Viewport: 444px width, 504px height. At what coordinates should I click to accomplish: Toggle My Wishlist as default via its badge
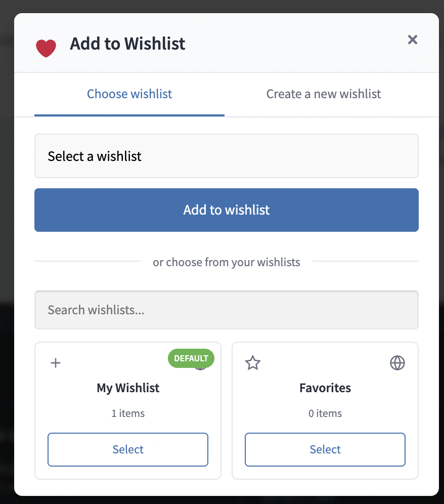pos(191,358)
